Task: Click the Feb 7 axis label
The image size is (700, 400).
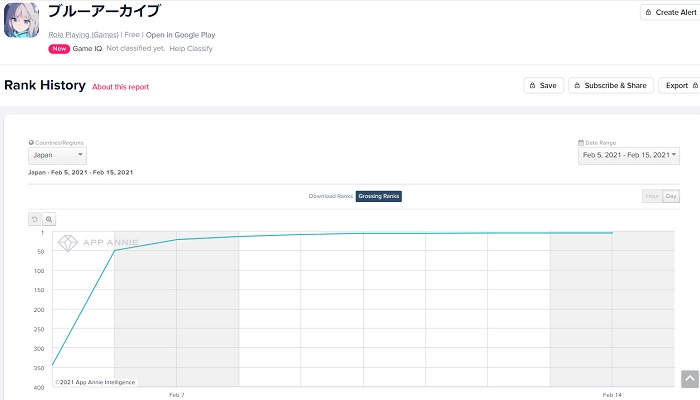Action: coord(176,395)
